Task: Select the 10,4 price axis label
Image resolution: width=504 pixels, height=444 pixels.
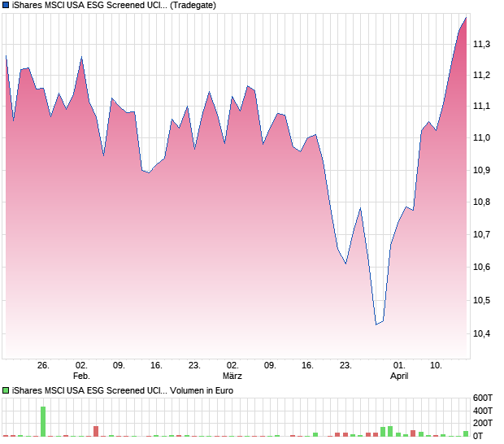Action: [482, 334]
